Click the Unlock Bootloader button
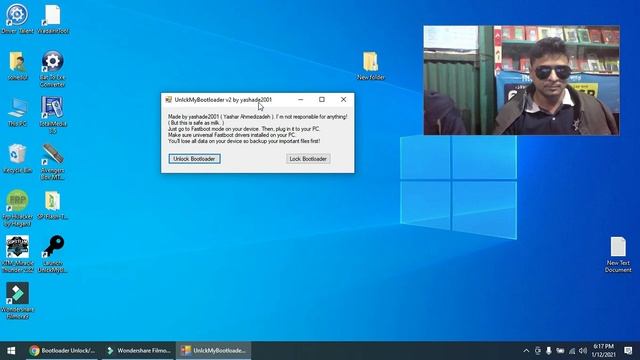This screenshot has width=640, height=360. coord(194,159)
